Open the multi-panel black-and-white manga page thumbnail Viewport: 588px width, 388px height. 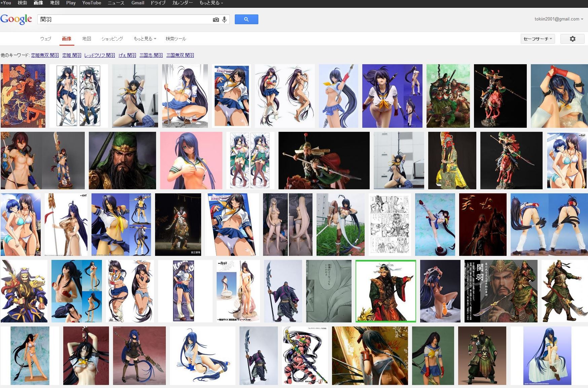[x=390, y=225]
